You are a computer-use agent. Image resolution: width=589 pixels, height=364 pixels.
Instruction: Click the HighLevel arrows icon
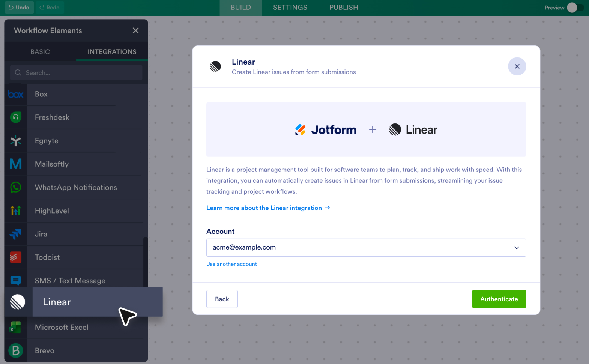coord(16,211)
